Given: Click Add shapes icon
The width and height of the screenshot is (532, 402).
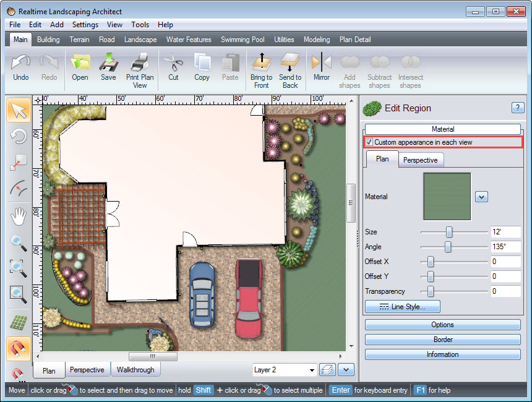Looking at the screenshot, I should pyautogui.click(x=350, y=62).
